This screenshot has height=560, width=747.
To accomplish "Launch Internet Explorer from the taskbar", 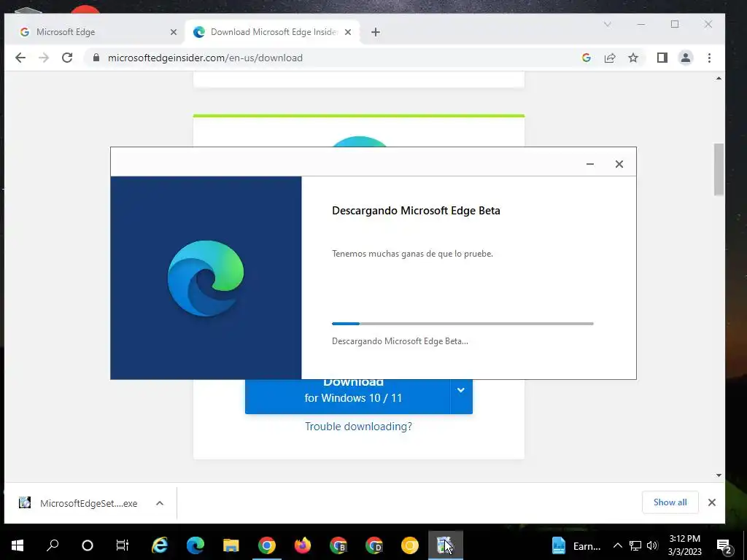I will 160,545.
